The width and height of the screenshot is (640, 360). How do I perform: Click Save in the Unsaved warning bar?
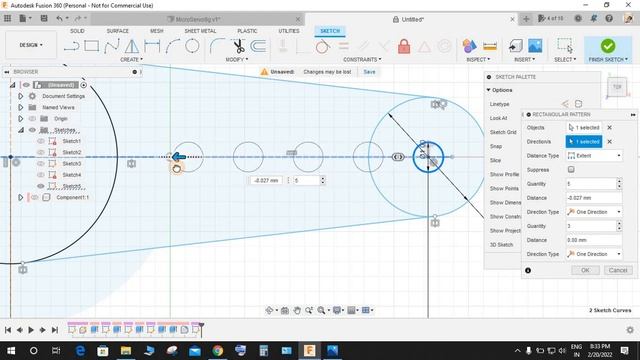(369, 72)
